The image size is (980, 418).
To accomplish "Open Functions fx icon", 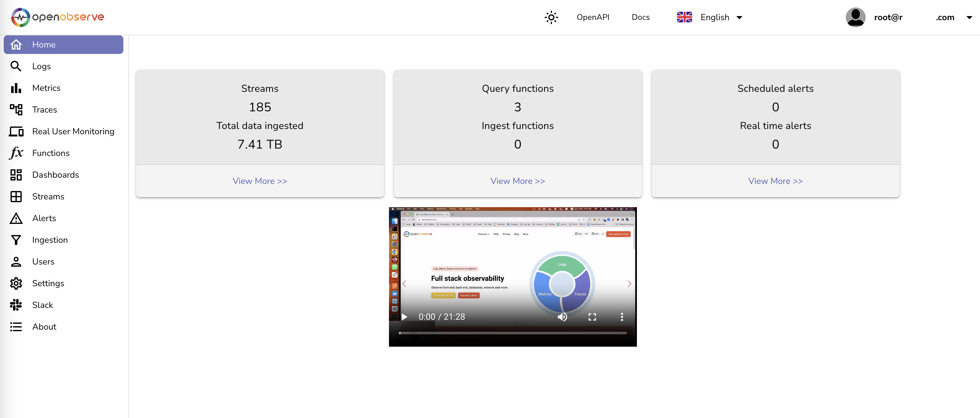I will (x=16, y=153).
